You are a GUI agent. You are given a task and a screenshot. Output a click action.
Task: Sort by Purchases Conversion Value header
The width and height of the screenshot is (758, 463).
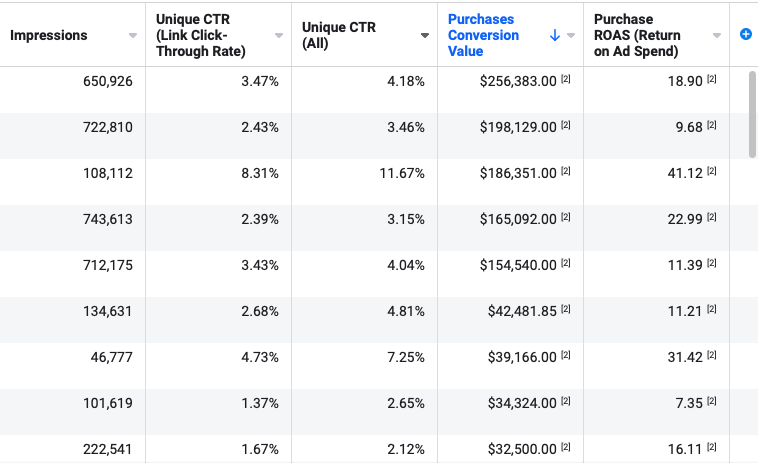click(x=484, y=35)
